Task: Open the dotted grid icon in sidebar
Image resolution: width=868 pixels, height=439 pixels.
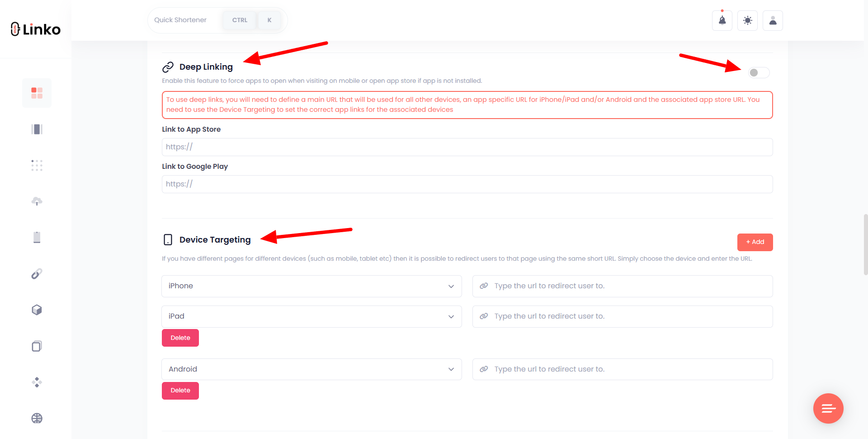Action: [x=37, y=165]
